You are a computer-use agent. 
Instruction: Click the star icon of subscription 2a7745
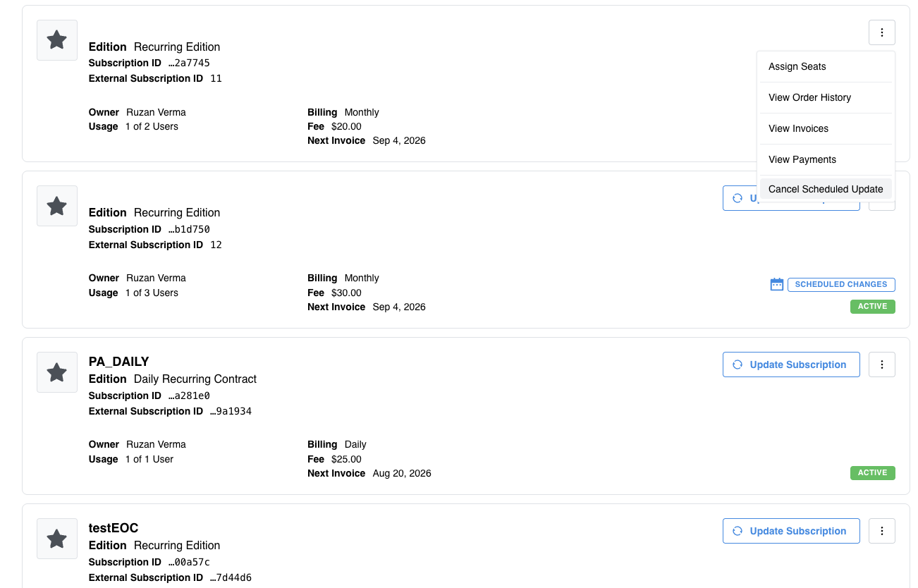coord(57,40)
